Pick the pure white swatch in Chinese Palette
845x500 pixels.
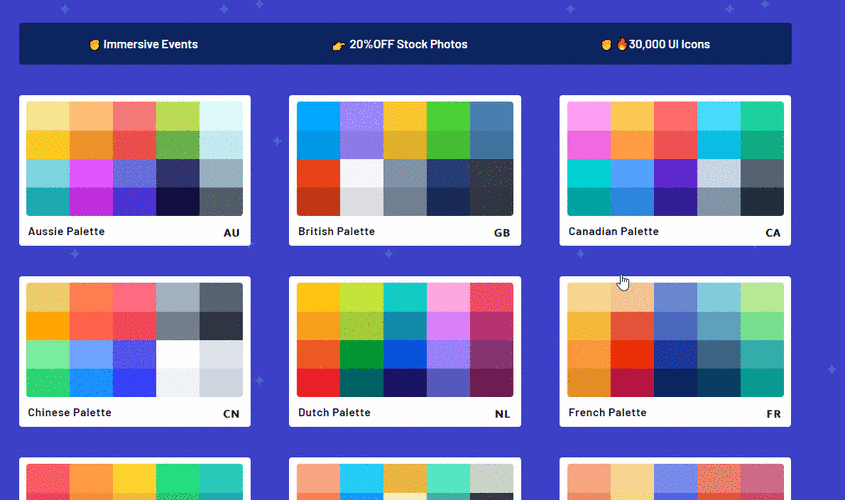pos(178,354)
